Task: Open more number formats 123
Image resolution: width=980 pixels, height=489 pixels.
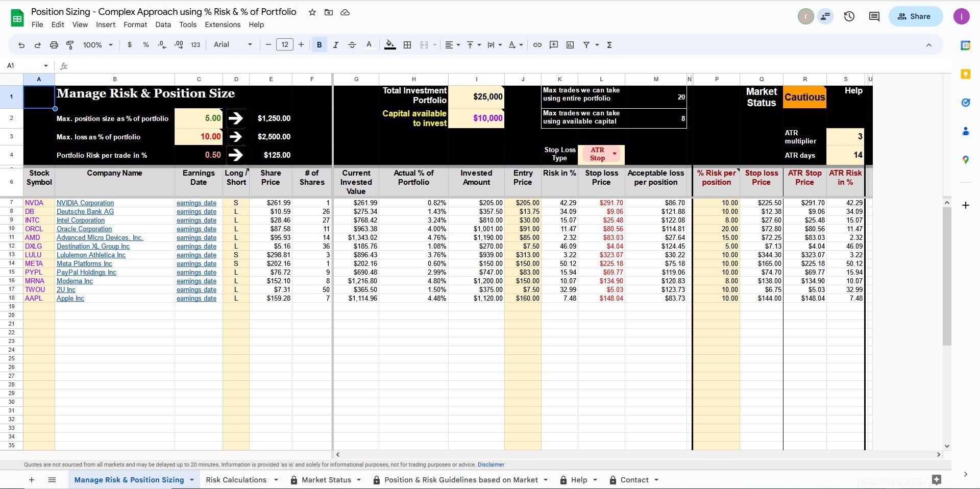Action: pos(195,45)
